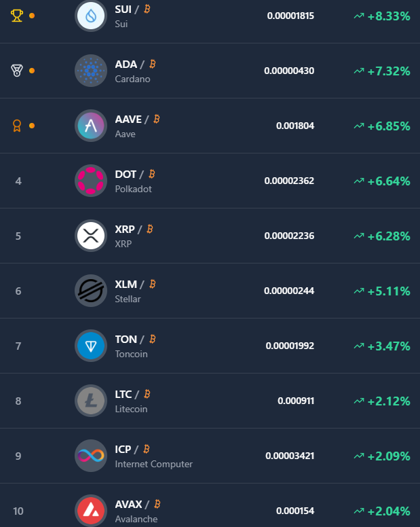
Task: Click ADA's +7.32% change value
Action: (x=388, y=71)
